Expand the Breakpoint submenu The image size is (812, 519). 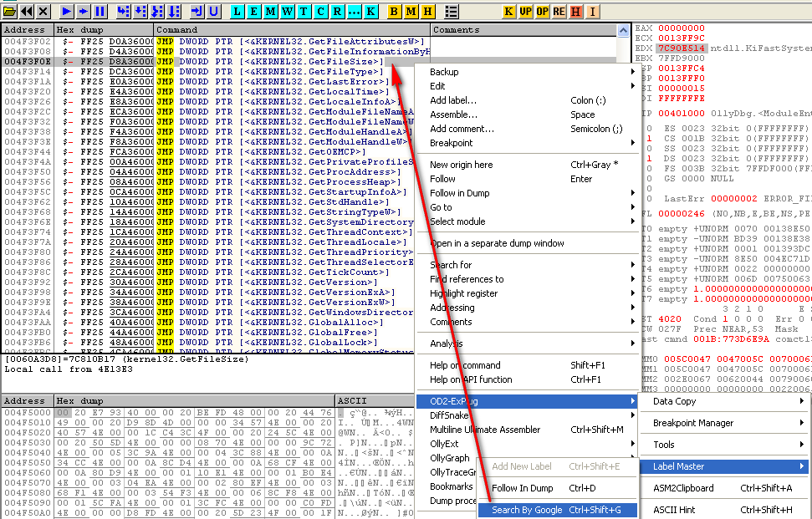click(527, 143)
